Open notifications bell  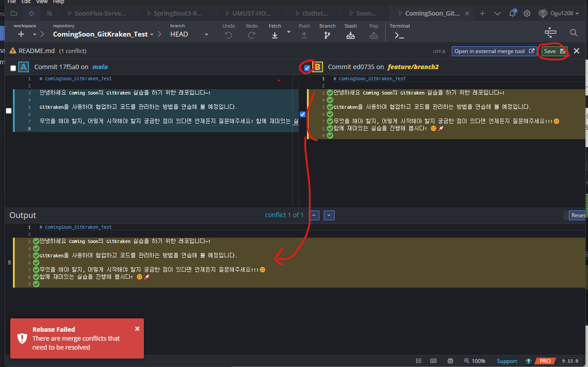(513, 13)
